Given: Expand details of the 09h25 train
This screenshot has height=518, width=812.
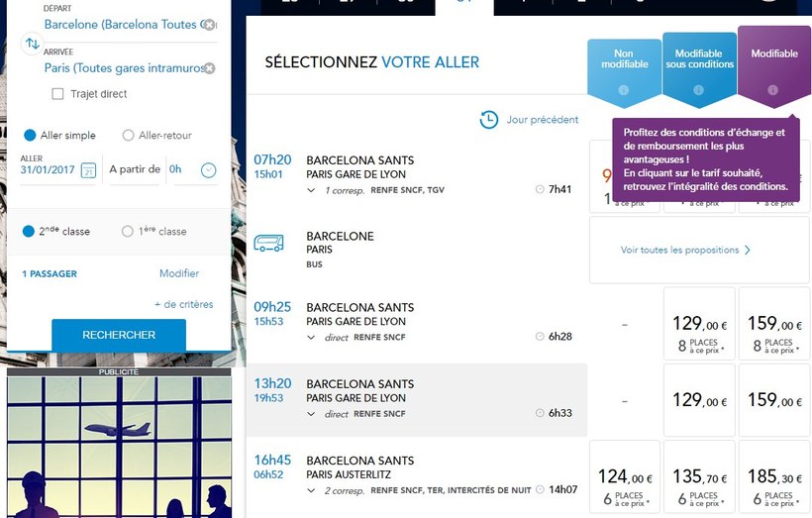Looking at the screenshot, I should coord(311,337).
